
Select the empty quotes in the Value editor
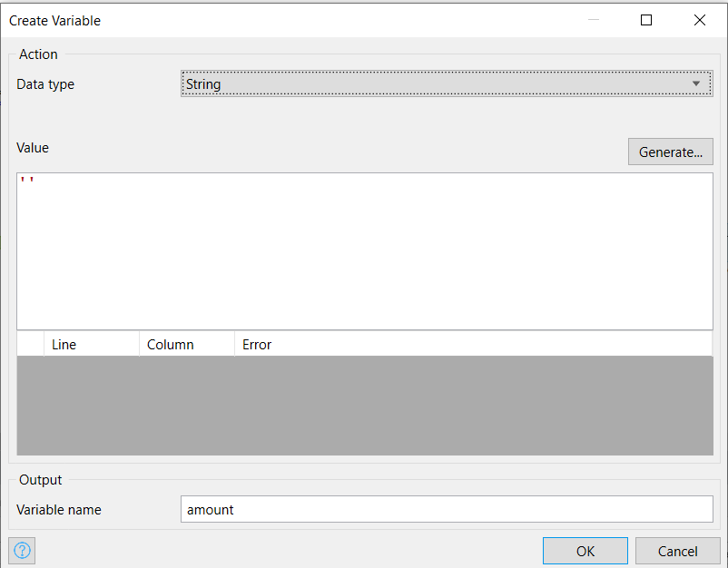coord(25,181)
